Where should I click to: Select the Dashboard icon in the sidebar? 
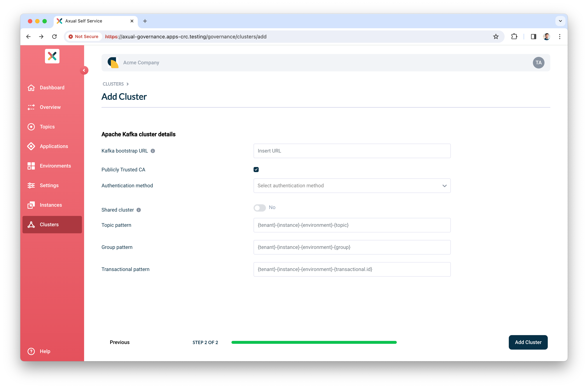click(31, 88)
